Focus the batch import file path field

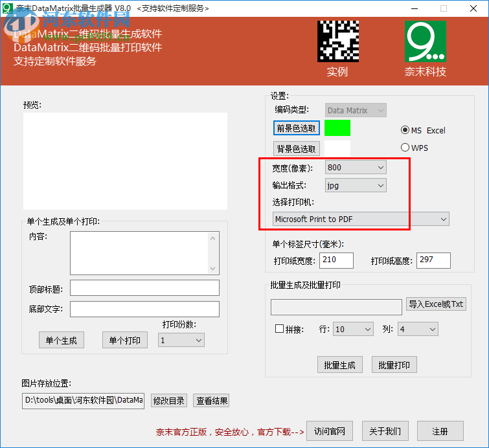click(336, 307)
